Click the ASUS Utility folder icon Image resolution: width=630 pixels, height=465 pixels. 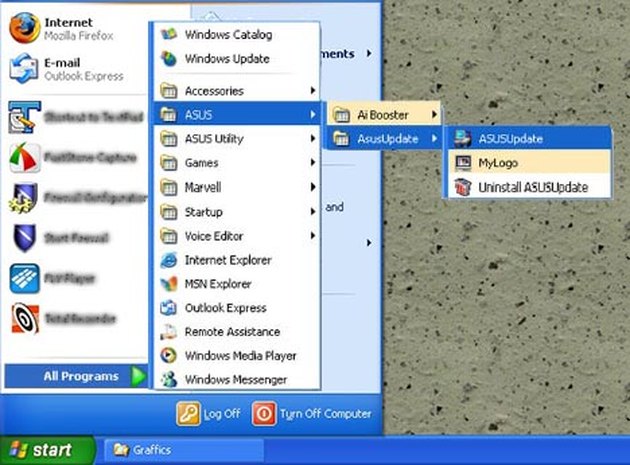(169, 139)
